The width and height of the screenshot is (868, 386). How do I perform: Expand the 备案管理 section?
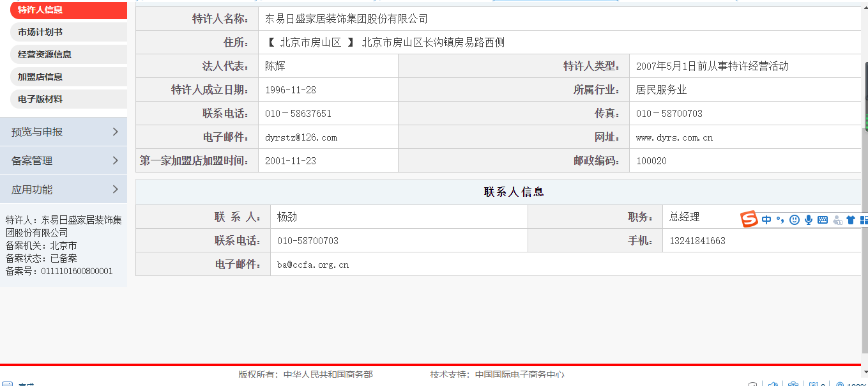click(x=63, y=160)
